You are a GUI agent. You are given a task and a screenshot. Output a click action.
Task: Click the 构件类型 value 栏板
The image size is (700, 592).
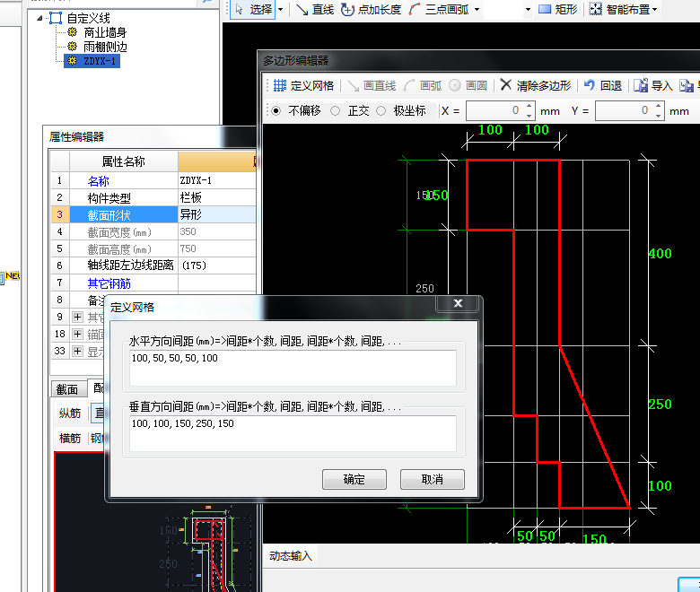pos(191,197)
